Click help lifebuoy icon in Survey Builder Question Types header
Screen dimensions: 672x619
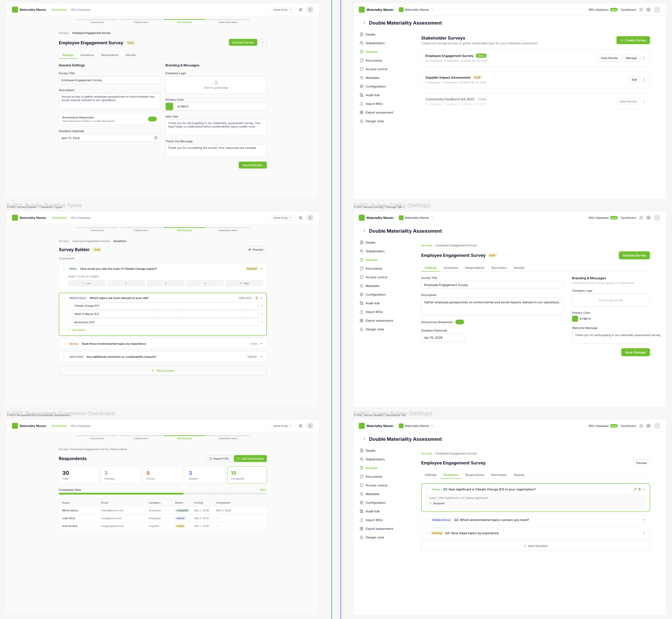(x=301, y=218)
